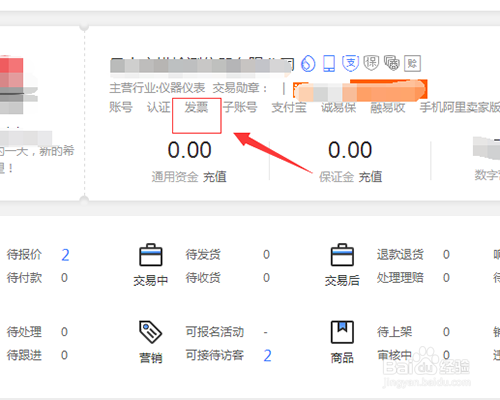The width and height of the screenshot is (500, 400).
Task: Open the 待报价 label
Action: [24, 255]
